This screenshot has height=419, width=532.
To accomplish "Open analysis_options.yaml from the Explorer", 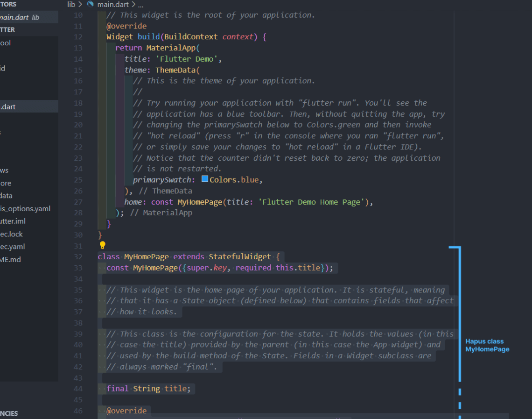I will (x=26, y=209).
